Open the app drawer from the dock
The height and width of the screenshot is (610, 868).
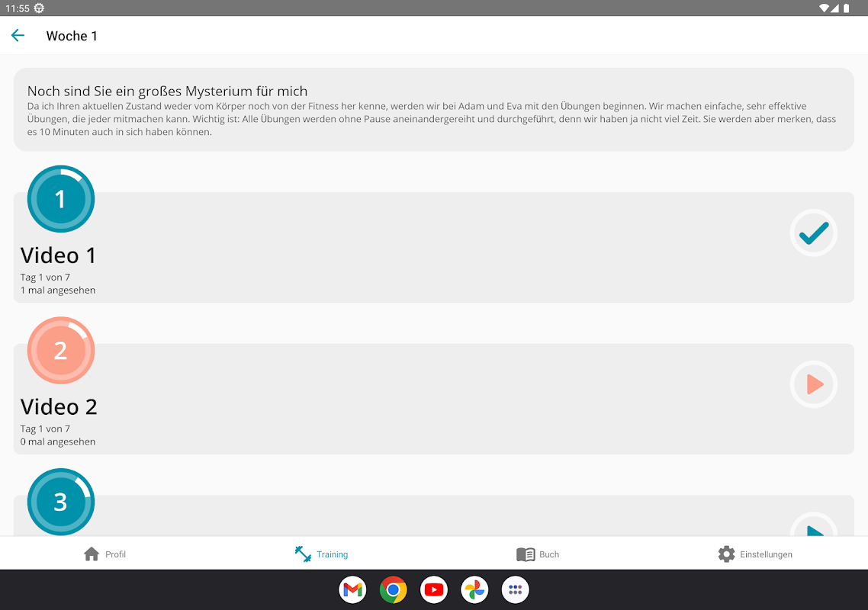pos(516,590)
